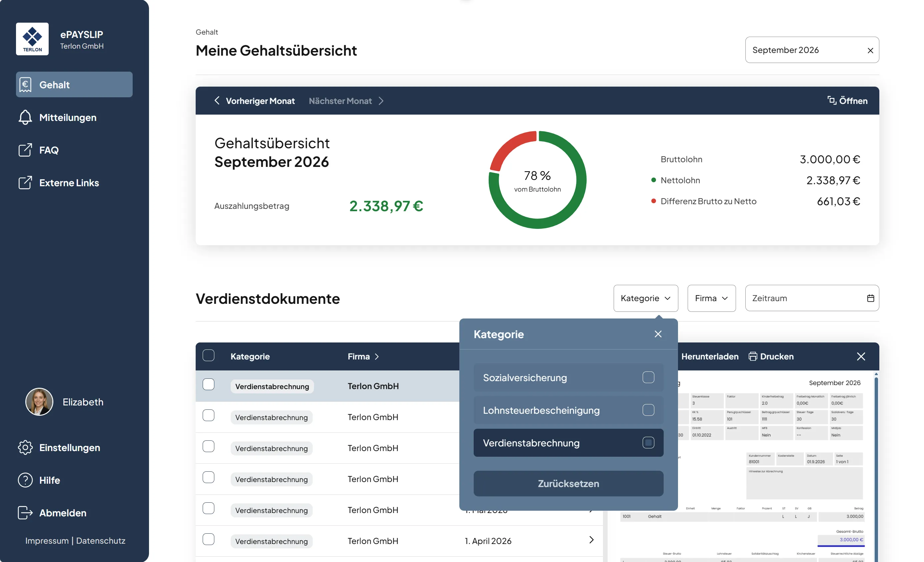Open the Datenschutz link

click(x=101, y=541)
